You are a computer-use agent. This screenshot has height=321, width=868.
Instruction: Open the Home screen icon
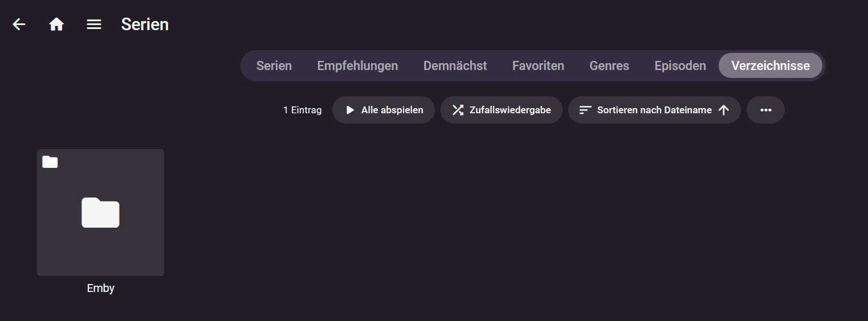pyautogui.click(x=56, y=24)
